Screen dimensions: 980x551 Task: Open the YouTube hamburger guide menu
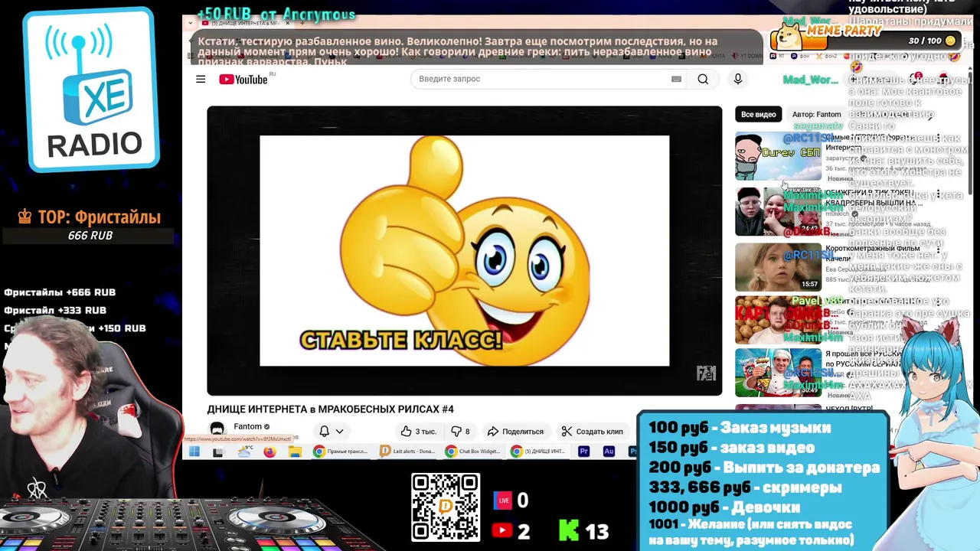201,79
